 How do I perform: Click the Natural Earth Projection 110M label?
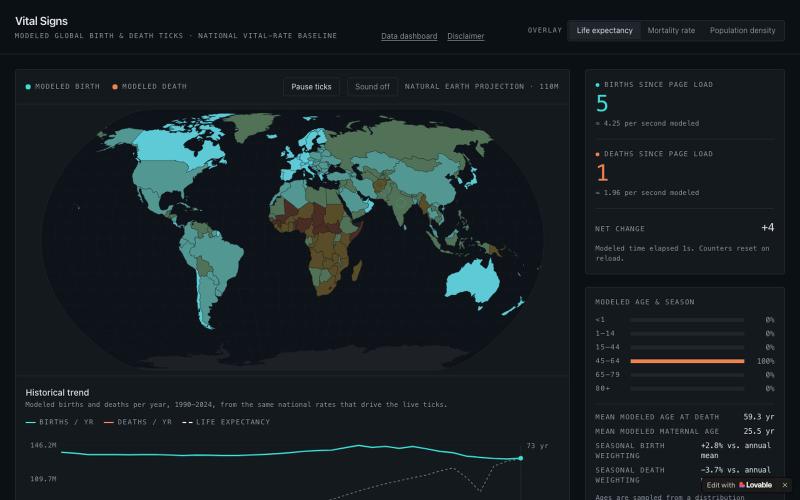[481, 87]
